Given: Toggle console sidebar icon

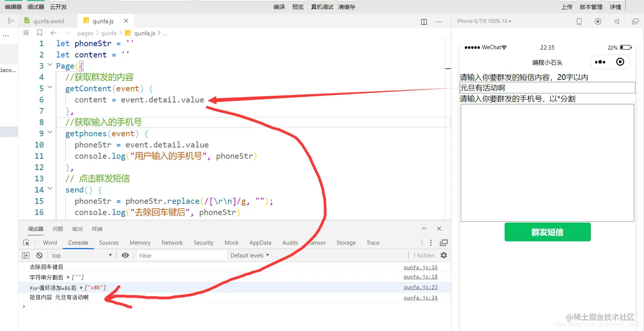Looking at the screenshot, I should coord(26,256).
